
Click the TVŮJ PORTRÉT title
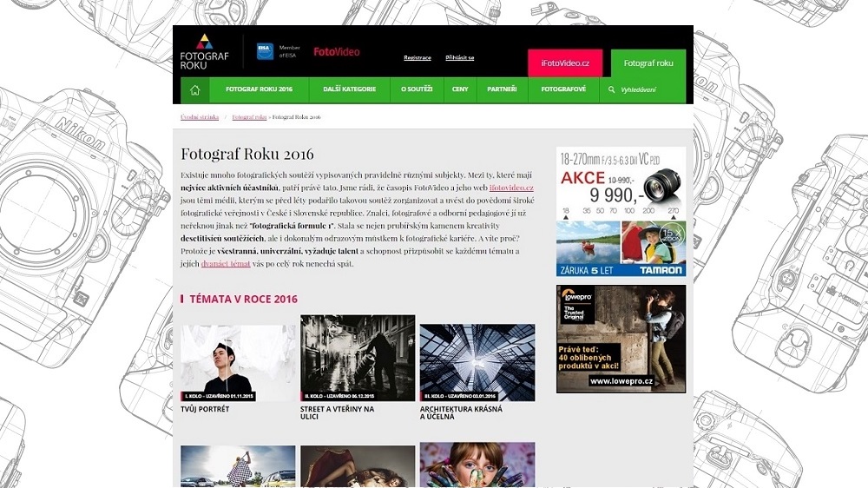click(205, 409)
